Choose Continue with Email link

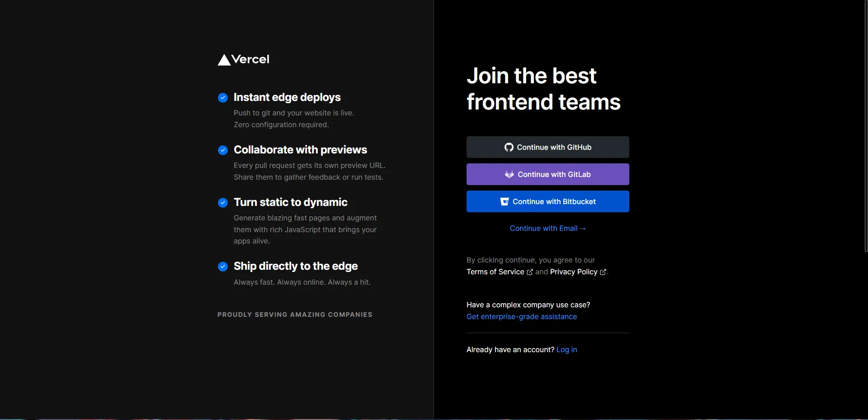547,229
